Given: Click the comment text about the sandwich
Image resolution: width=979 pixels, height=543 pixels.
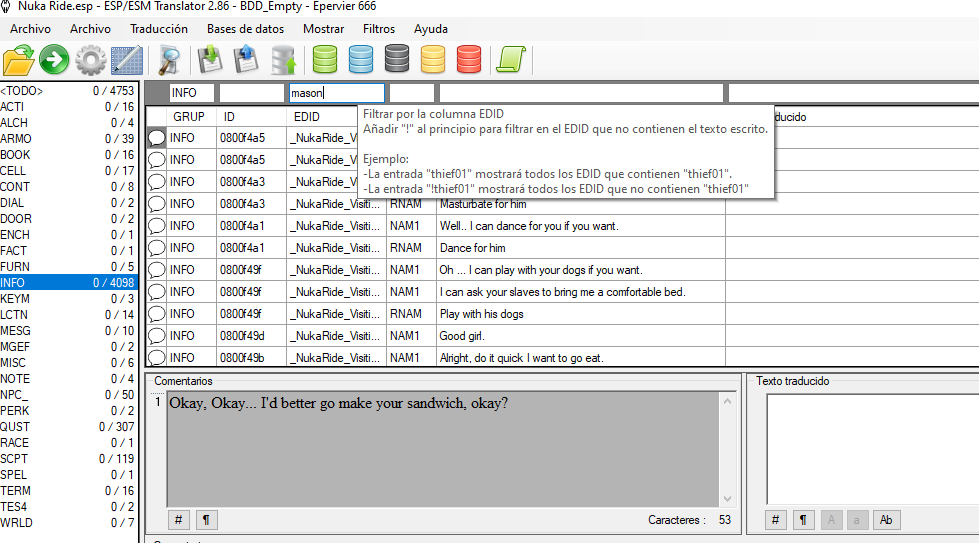Looking at the screenshot, I should pos(338,403).
